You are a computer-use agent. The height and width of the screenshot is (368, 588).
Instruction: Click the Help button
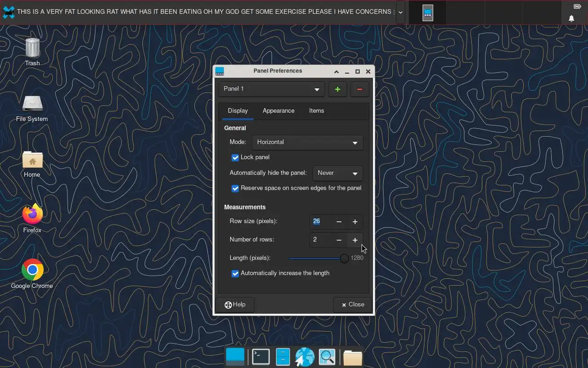pos(235,305)
